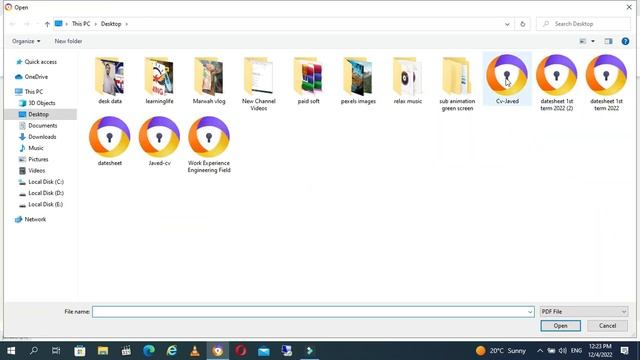The width and height of the screenshot is (640, 360).
Task: Open the view options dropdown arrow
Action: [593, 41]
